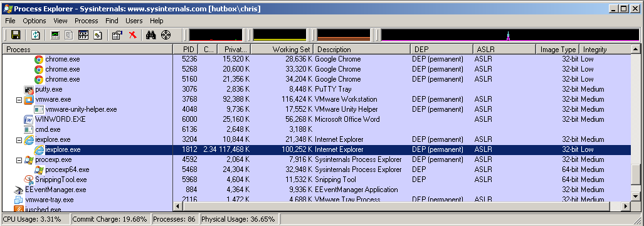Viewport: 644px width, 226px height.
Task: Click the vmware.exe process icon
Action: tap(29, 99)
